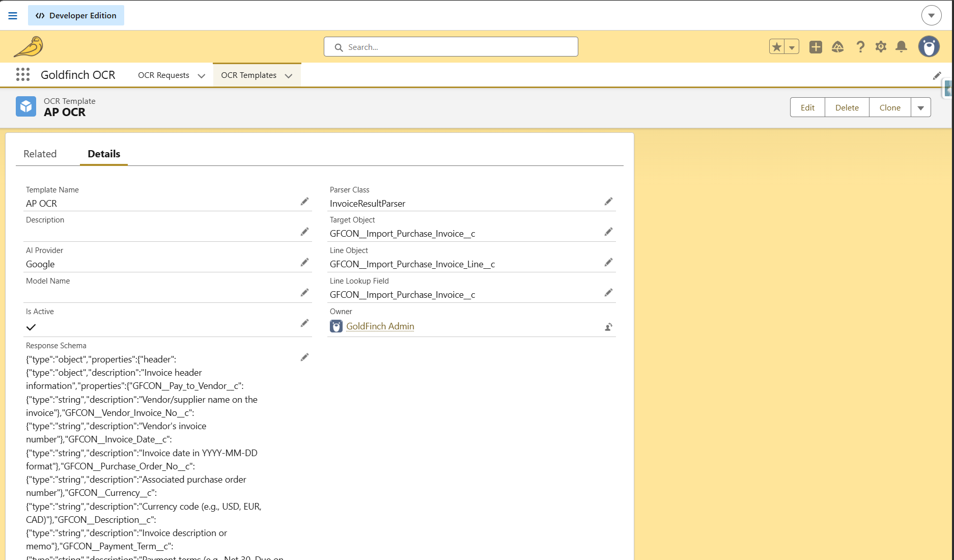The image size is (954, 560).
Task: Open the Trailhead guidance icon
Action: [837, 47]
